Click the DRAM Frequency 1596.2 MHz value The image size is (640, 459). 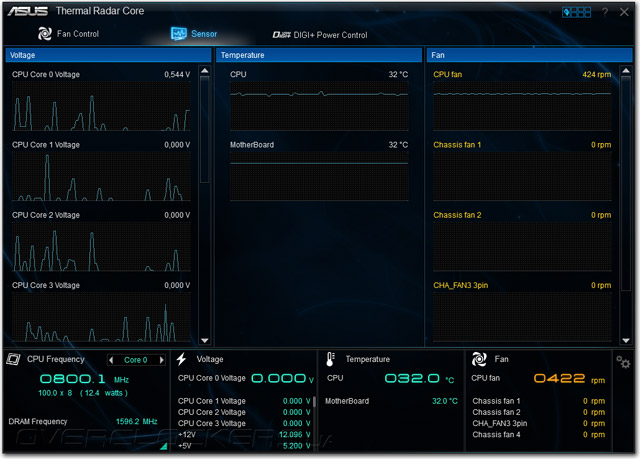[x=137, y=421]
